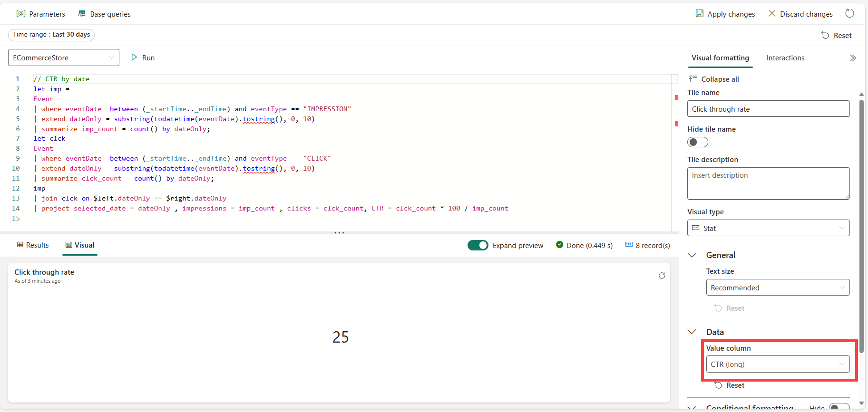
Task: Open the ECommerceStore database dropdown
Action: (64, 58)
